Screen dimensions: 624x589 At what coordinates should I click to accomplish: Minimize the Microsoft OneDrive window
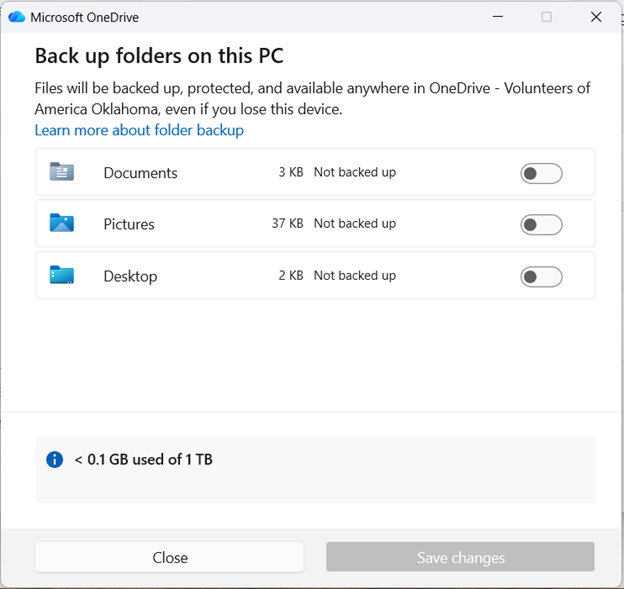click(x=497, y=17)
